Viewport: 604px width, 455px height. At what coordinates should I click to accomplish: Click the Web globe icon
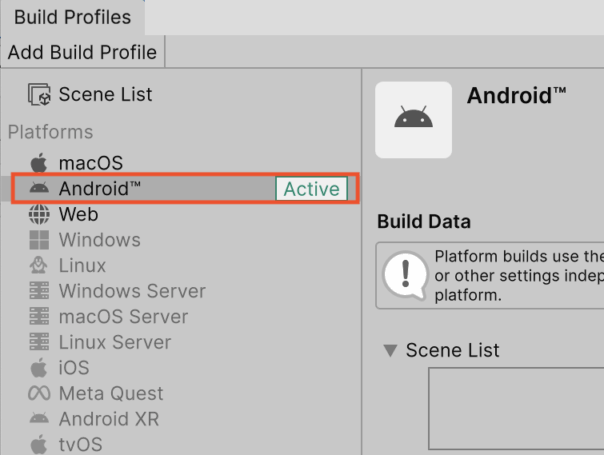39,214
